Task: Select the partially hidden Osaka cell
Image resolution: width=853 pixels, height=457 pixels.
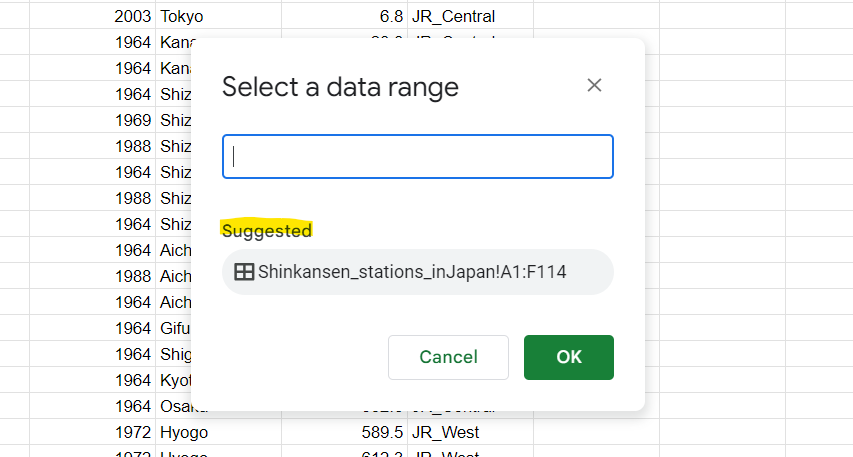Action: 174,406
